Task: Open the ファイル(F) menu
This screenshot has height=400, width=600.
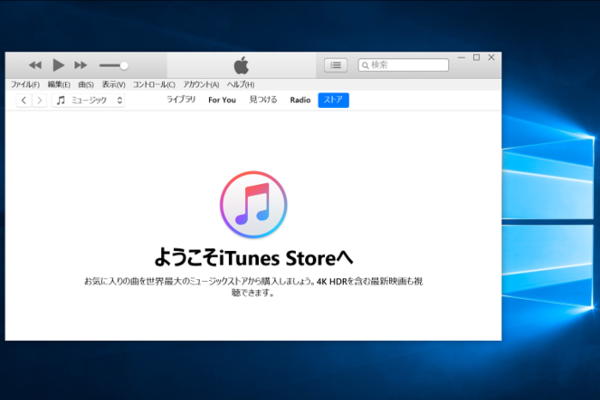Action: [25, 84]
